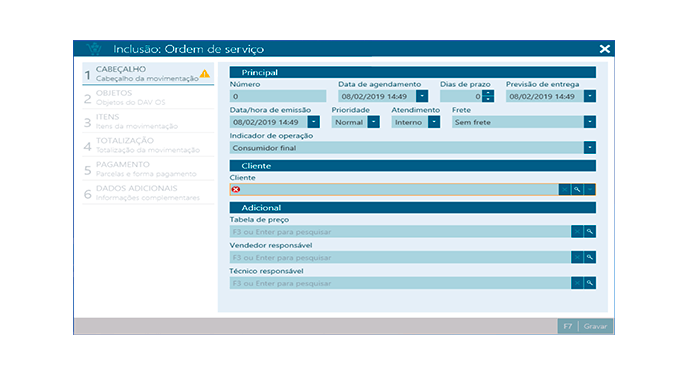Expand the Atendimento dropdown
Viewport: 689px width, 375px height.
434,122
